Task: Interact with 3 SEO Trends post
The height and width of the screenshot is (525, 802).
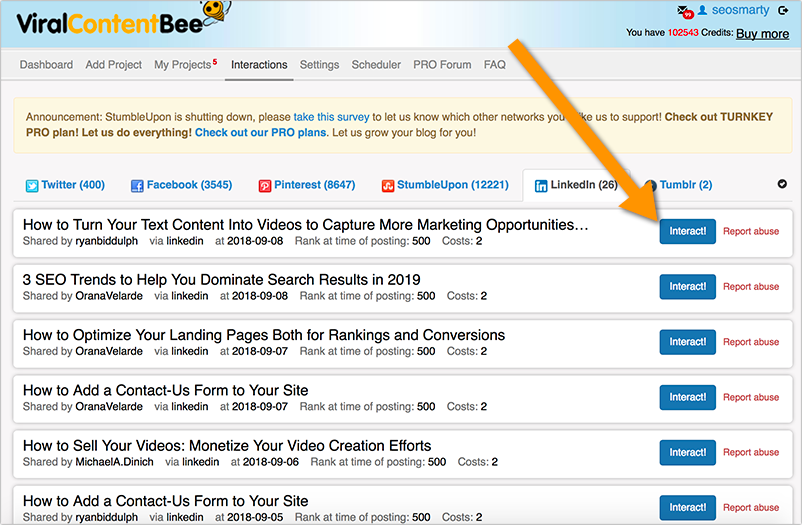Action: (687, 287)
